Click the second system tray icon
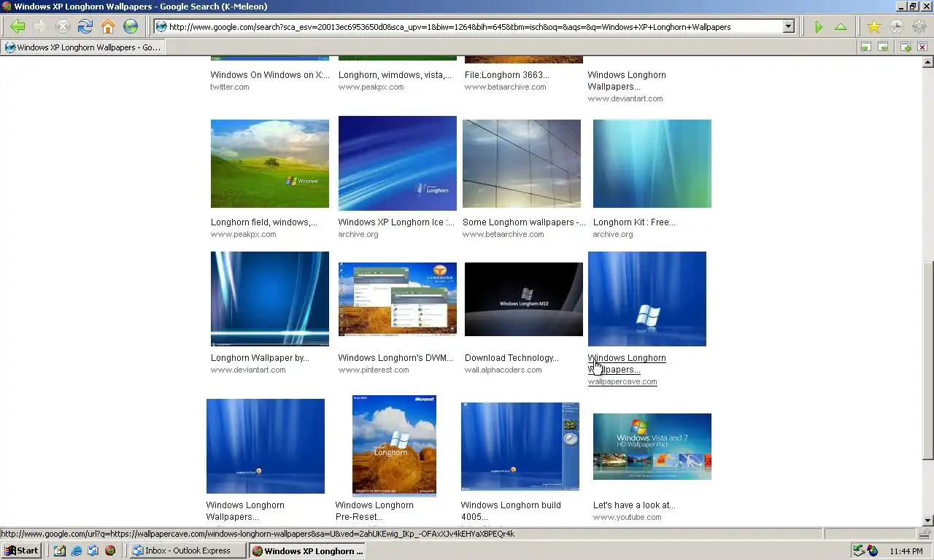The height and width of the screenshot is (560, 934). click(x=873, y=551)
